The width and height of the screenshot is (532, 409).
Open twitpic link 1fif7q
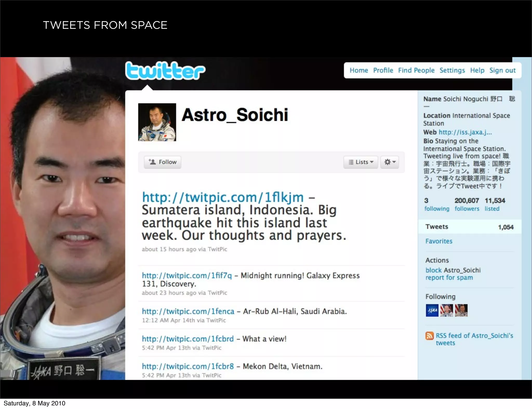tap(187, 275)
